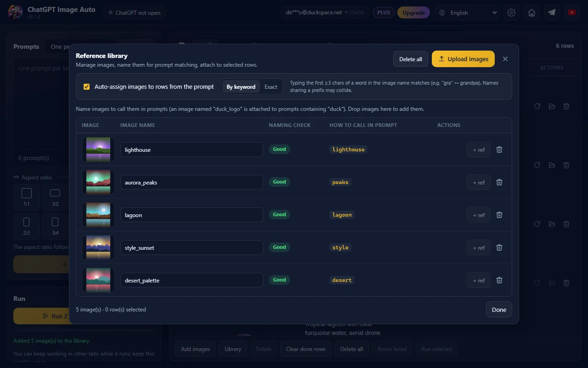The width and height of the screenshot is (588, 368).
Task: Open the Telegram icon link
Action: pos(552,13)
